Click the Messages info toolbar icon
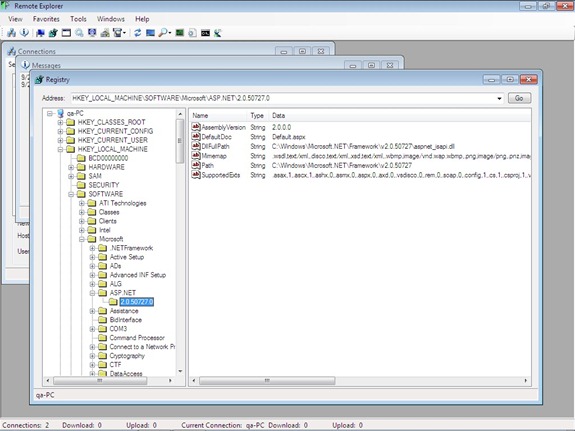Screen dimensions: 575x431 coord(24,33)
